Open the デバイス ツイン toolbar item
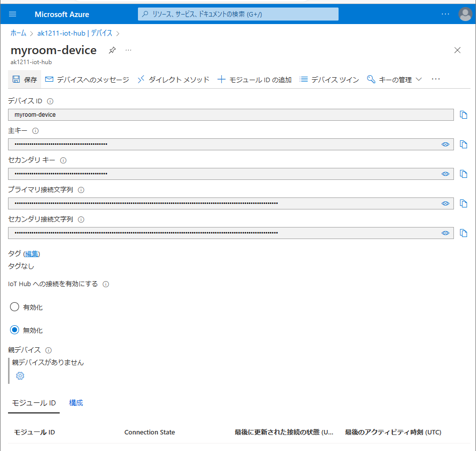Viewport: 476px width, 451px height. pos(329,80)
